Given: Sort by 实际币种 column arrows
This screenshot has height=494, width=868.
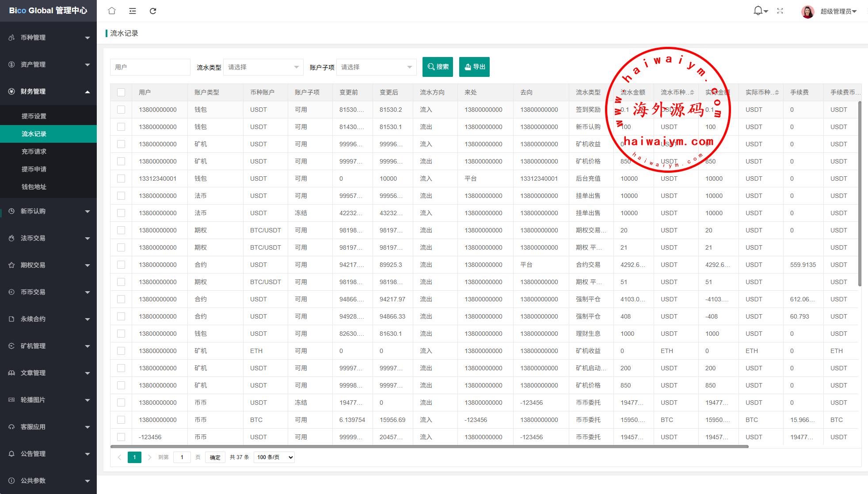Looking at the screenshot, I should pyautogui.click(x=777, y=92).
